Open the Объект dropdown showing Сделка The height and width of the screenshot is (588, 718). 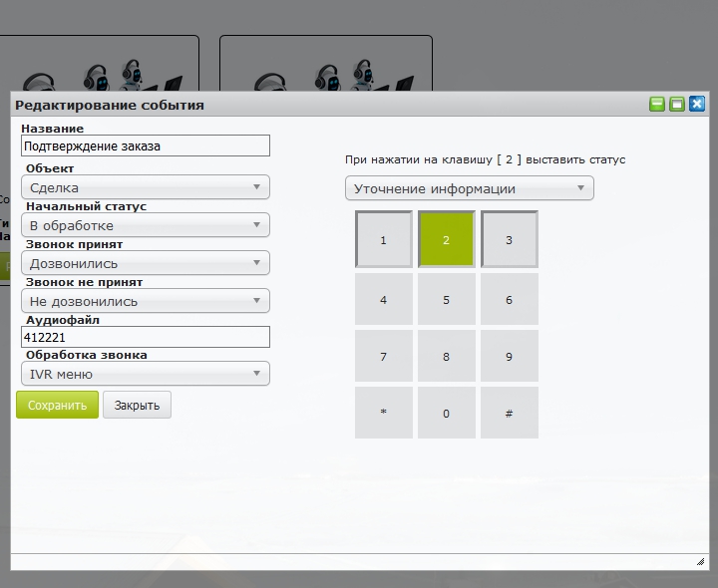pyautogui.click(x=146, y=187)
